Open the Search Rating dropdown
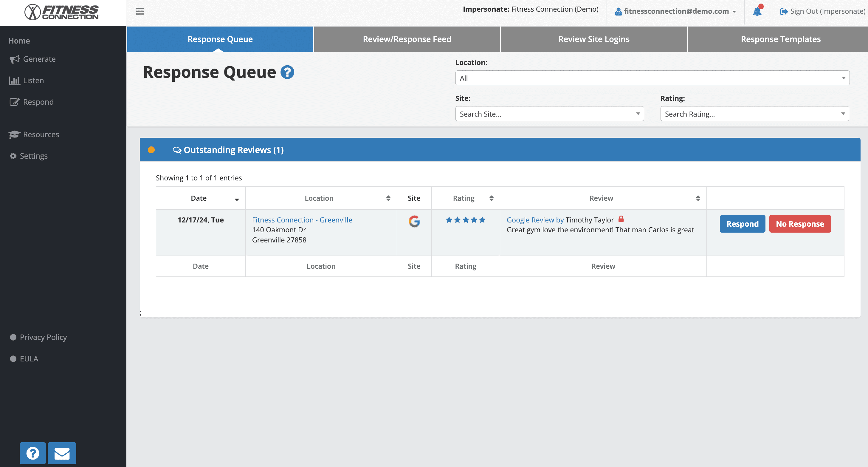 tap(754, 114)
